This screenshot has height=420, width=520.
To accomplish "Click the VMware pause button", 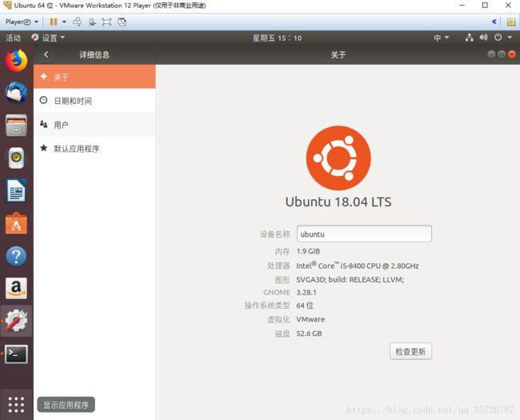I will coord(53,22).
